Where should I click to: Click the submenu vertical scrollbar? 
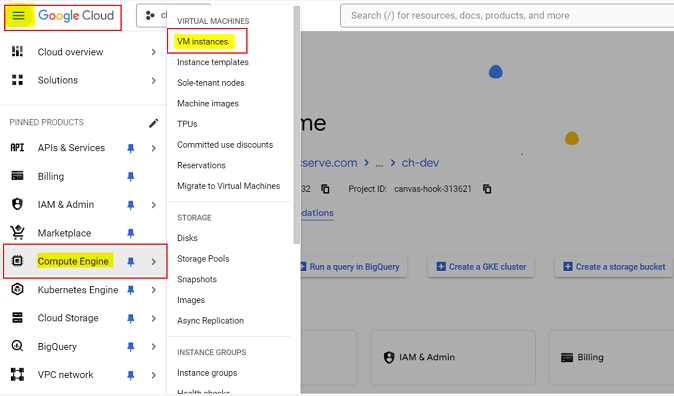[297, 125]
